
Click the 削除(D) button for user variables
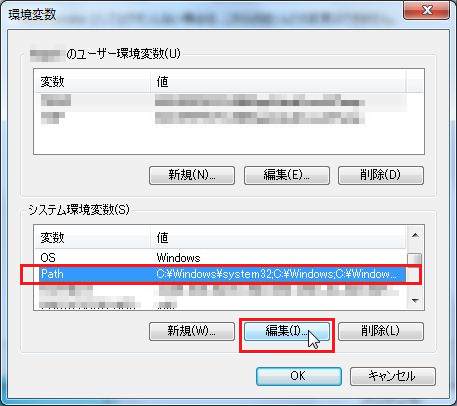click(381, 175)
